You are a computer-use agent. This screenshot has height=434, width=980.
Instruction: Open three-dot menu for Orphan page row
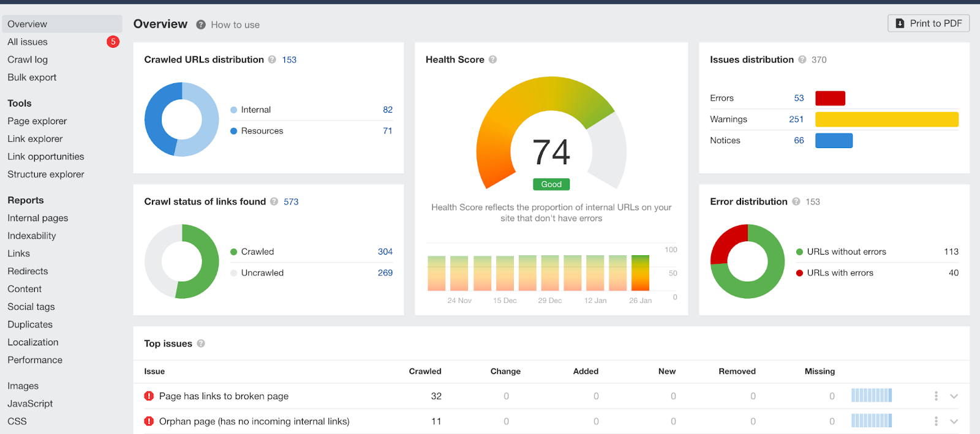click(x=936, y=421)
